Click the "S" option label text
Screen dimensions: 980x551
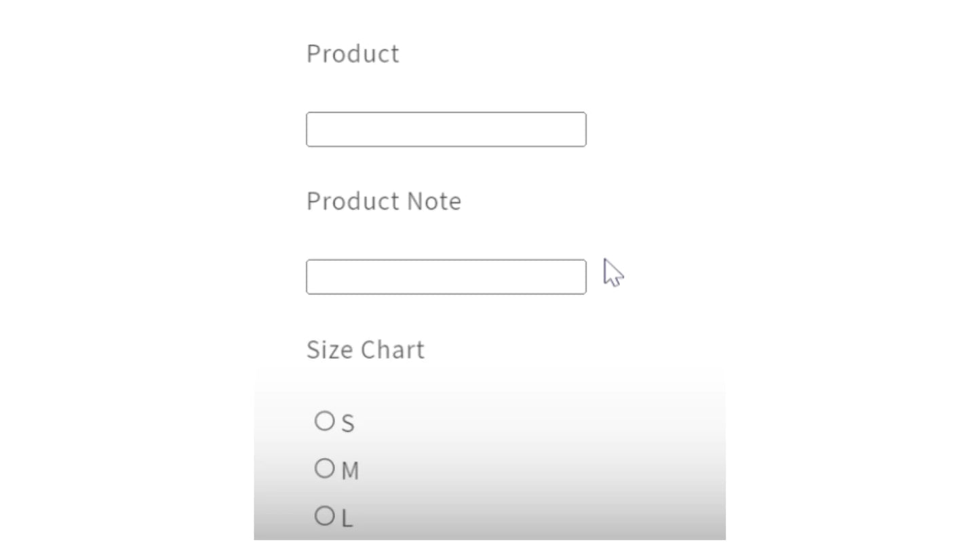(348, 424)
